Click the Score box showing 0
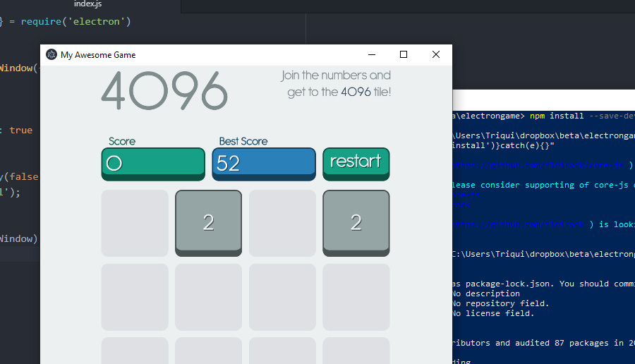The height and width of the screenshot is (364, 635). pos(153,164)
